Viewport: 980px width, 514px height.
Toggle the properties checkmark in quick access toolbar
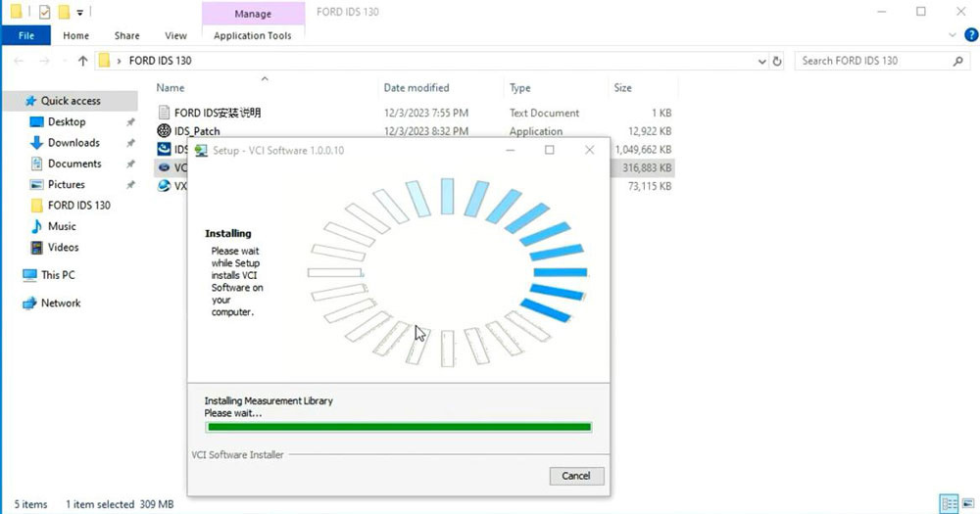coord(44,12)
